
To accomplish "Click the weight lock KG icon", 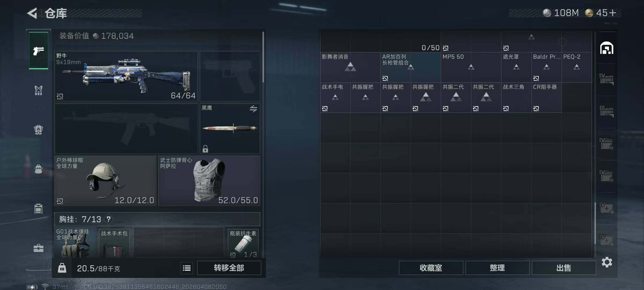I will [62, 268].
